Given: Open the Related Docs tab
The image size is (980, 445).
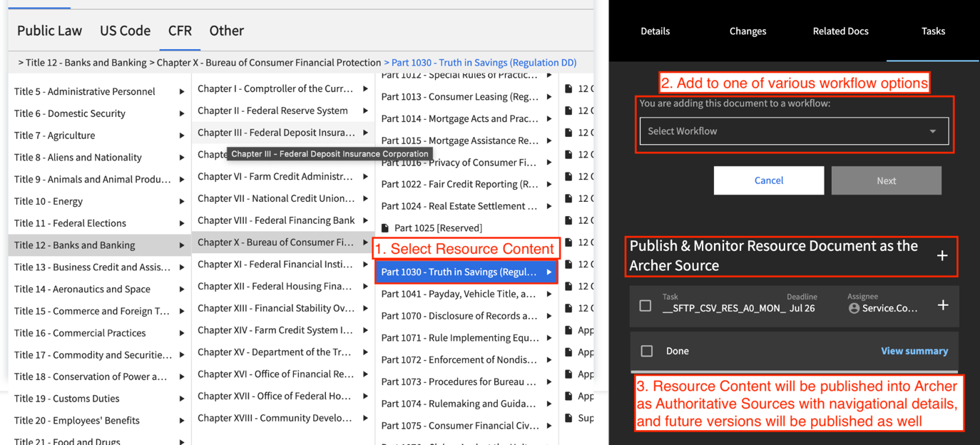Looking at the screenshot, I should (x=840, y=31).
